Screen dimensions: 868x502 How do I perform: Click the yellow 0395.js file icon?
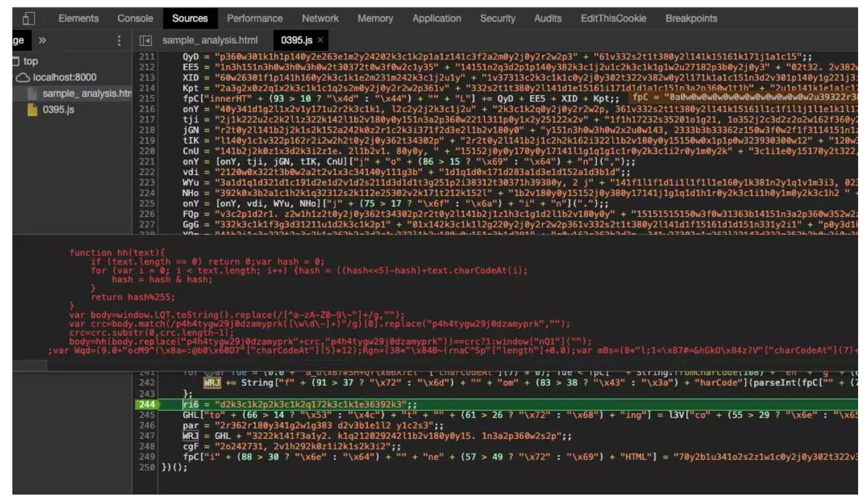tap(32, 110)
